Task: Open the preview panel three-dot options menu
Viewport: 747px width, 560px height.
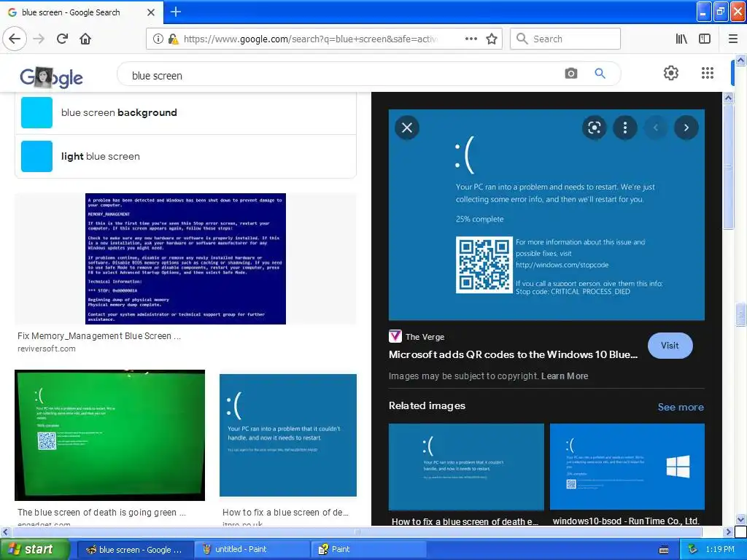Action: (625, 128)
